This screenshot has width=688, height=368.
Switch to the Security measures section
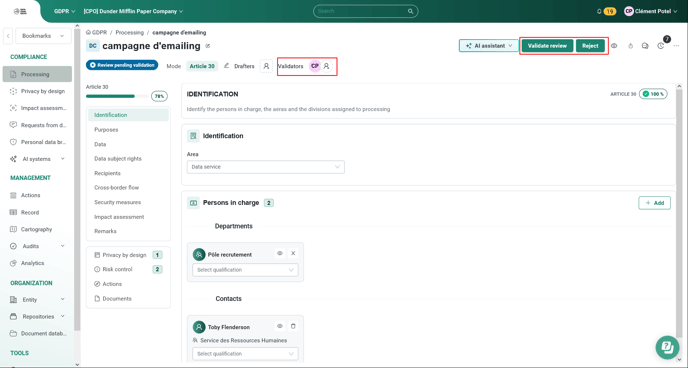(118, 202)
